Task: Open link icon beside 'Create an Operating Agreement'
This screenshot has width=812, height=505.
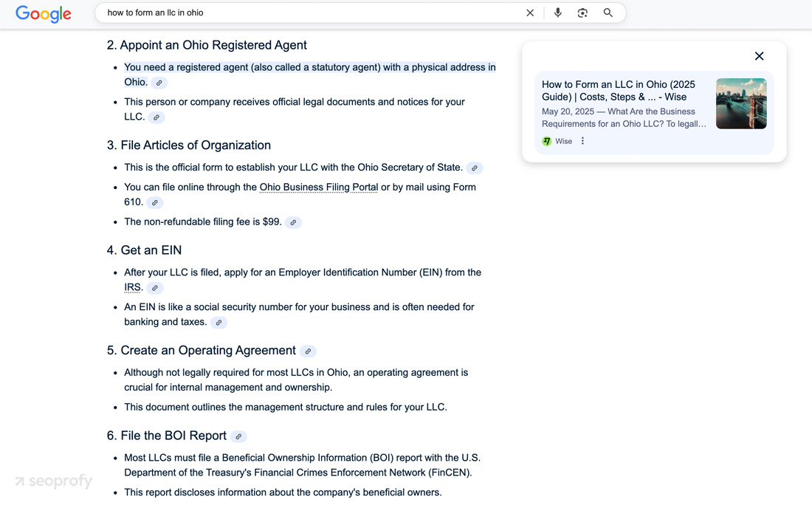Action: (x=308, y=351)
